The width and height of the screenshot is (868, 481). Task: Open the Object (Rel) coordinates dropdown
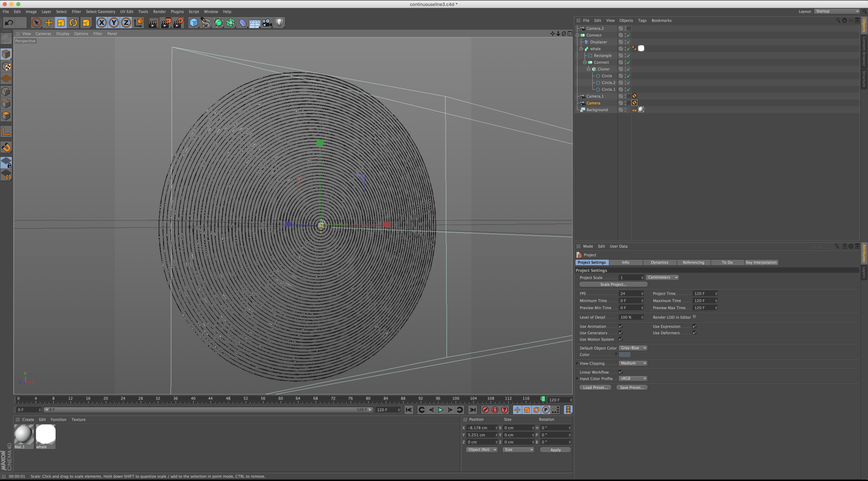tap(482, 449)
